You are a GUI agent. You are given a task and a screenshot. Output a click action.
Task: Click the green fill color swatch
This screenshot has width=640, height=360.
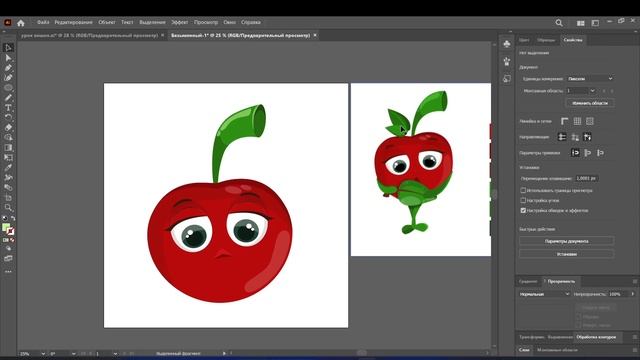6,227
